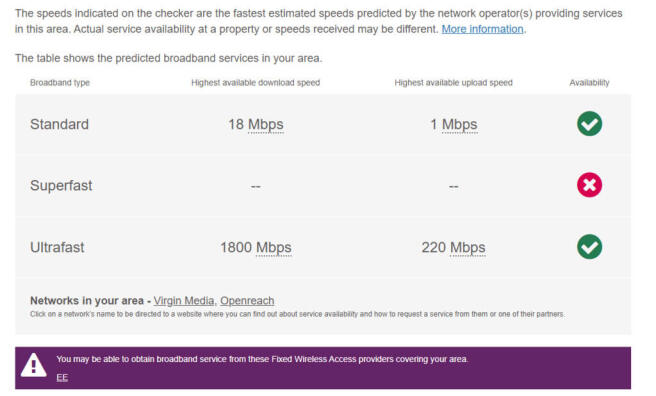Follow the EE provider link

(62, 378)
